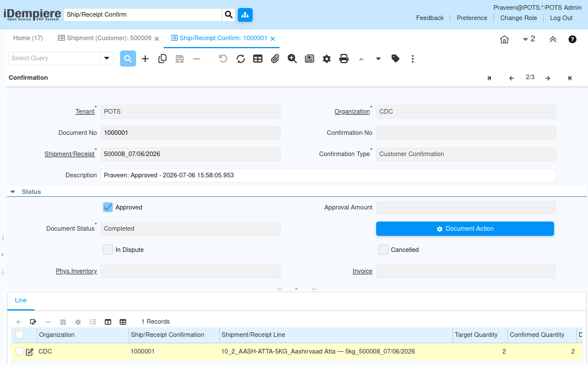Click the Phys.Inventory label link
588x365 pixels.
tap(76, 271)
